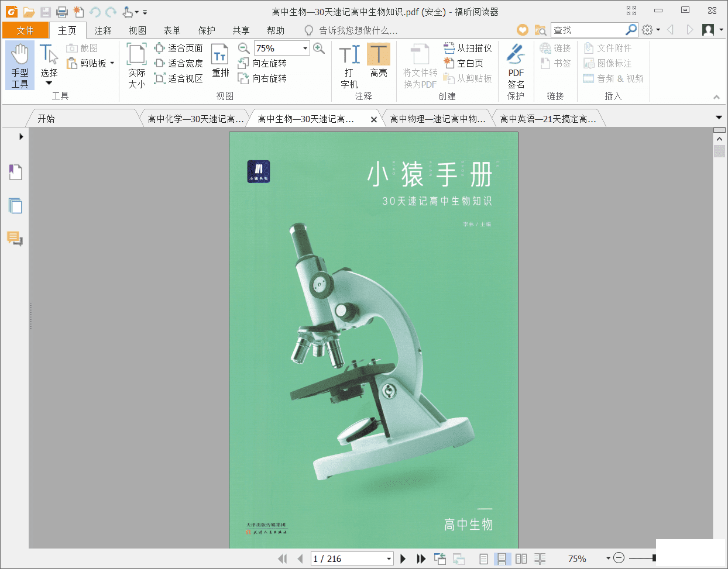Choose Fit Visible (适合视区)
This screenshot has width=728, height=569.
coord(178,78)
